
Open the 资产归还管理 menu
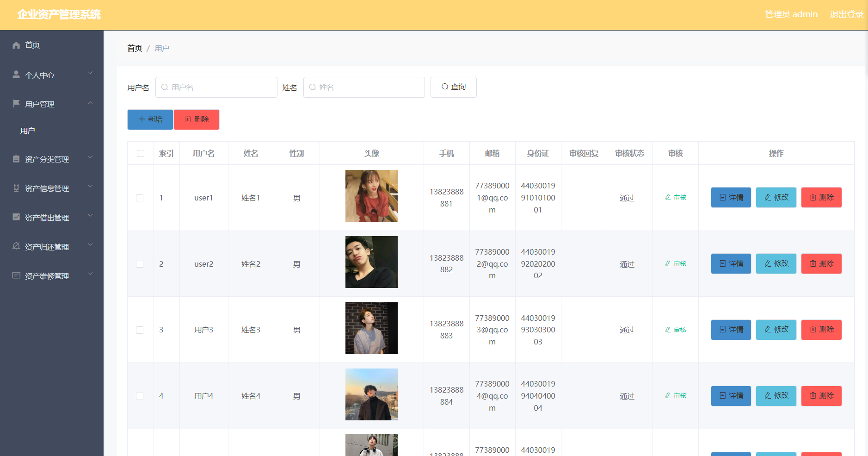tap(52, 247)
